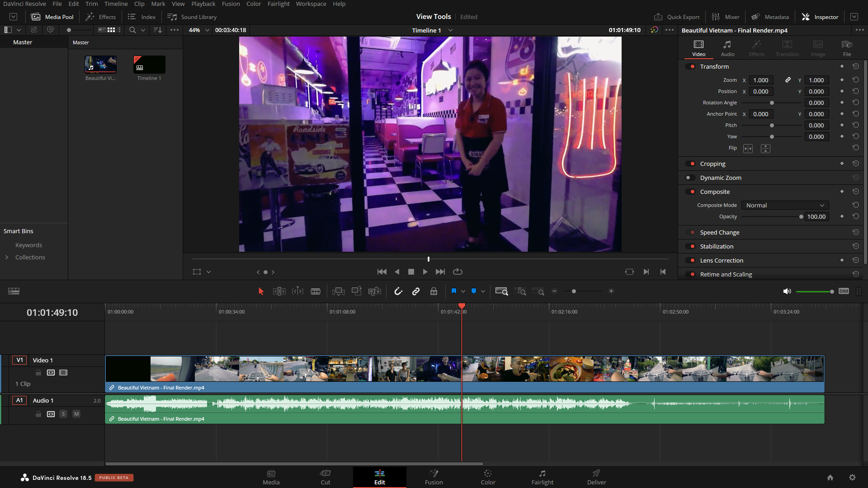Toggle loop playback button
The height and width of the screenshot is (488, 868).
point(458,272)
